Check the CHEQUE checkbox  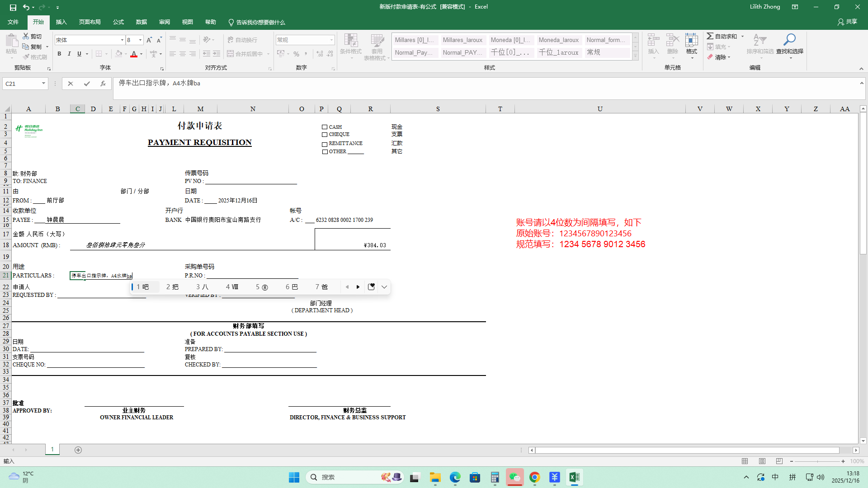325,135
